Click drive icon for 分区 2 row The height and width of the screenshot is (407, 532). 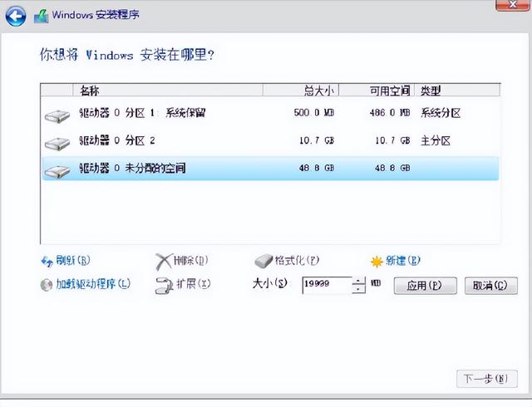(57, 144)
